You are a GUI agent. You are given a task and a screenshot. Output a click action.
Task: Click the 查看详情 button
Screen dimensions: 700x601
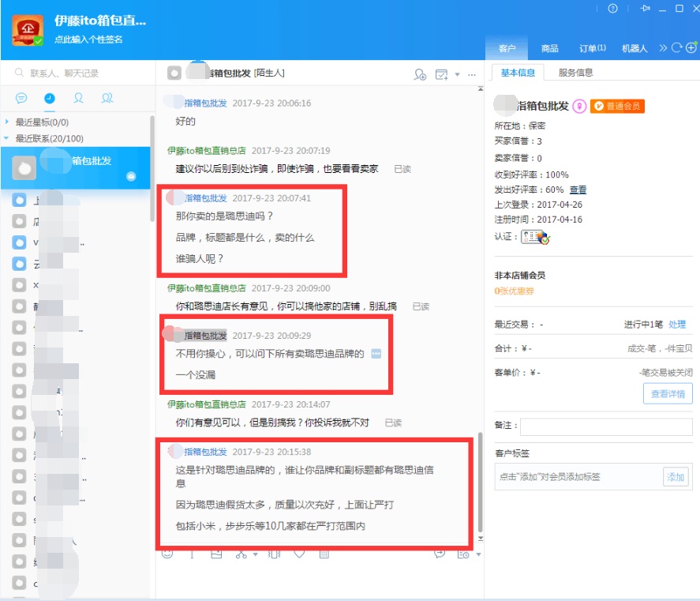[x=668, y=393]
